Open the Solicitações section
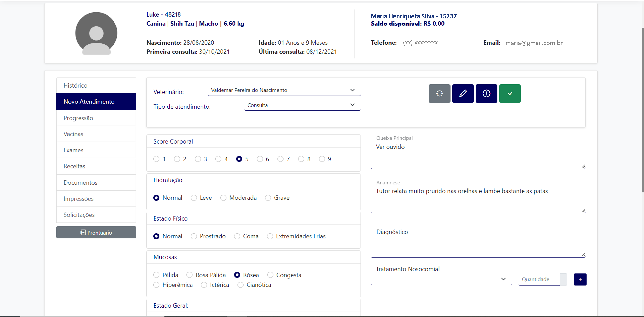The height and width of the screenshot is (317, 644). pyautogui.click(x=96, y=215)
